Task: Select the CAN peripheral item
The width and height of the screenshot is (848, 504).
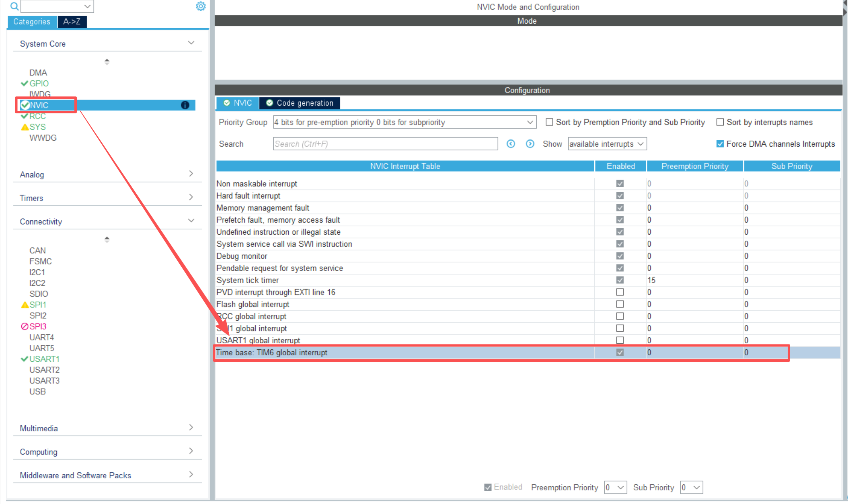Action: tap(38, 250)
